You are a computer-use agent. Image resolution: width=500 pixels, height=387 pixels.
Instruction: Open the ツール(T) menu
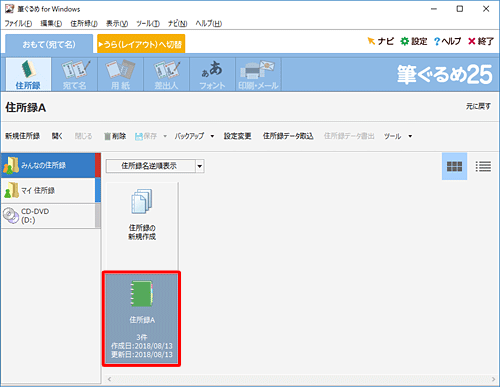148,23
